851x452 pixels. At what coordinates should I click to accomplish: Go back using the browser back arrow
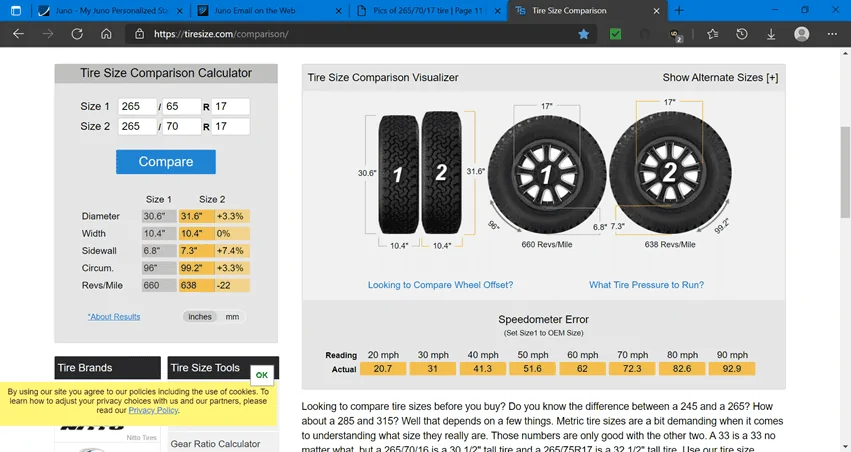[x=18, y=34]
